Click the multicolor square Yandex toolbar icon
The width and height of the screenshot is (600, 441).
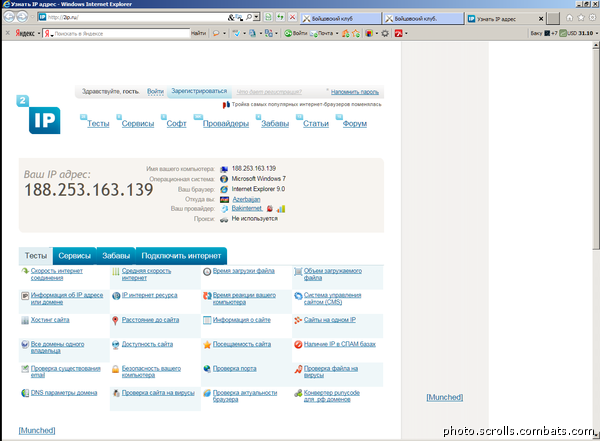coord(369,33)
